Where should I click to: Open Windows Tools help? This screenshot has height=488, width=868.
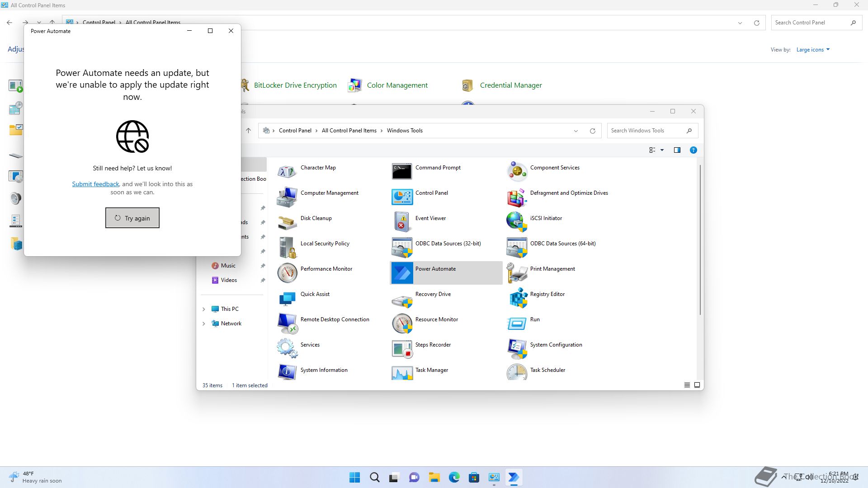693,150
